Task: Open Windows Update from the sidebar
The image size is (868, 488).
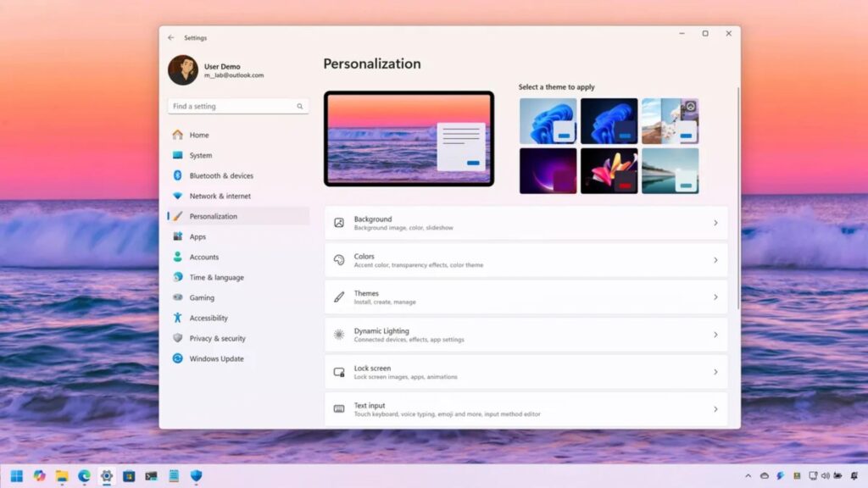Action: click(x=216, y=358)
